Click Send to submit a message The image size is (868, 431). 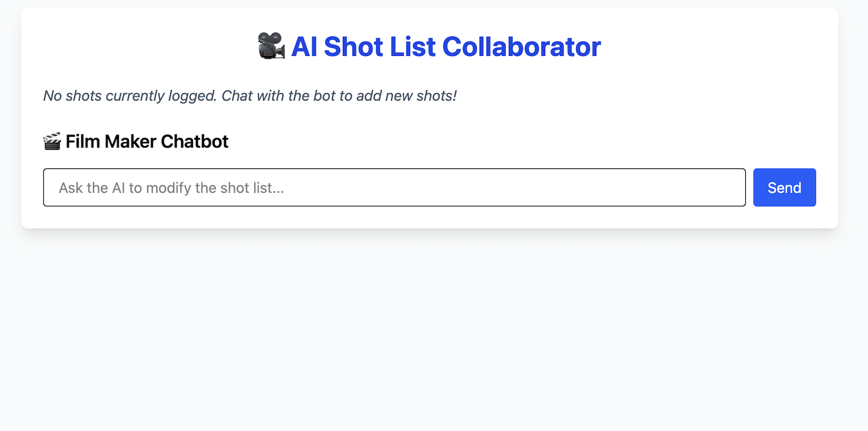[784, 187]
